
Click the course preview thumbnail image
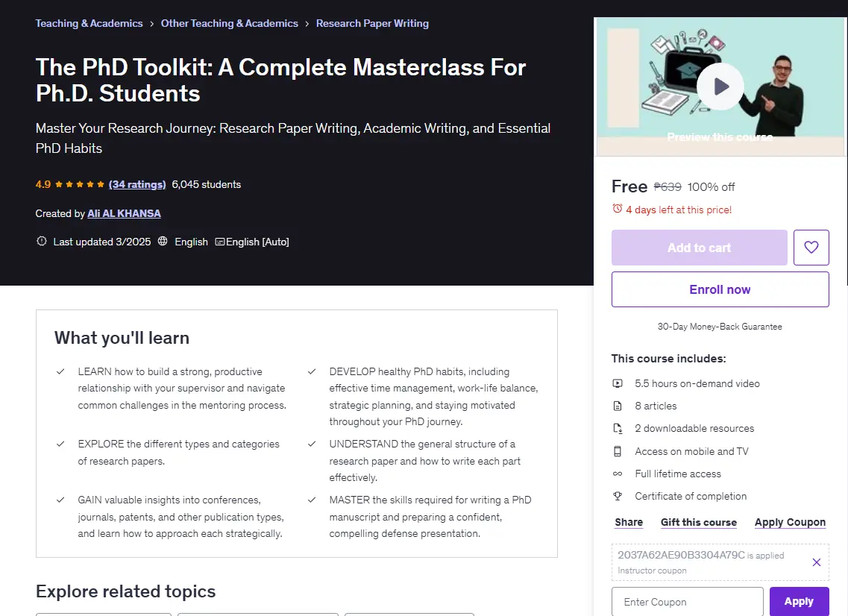720,87
